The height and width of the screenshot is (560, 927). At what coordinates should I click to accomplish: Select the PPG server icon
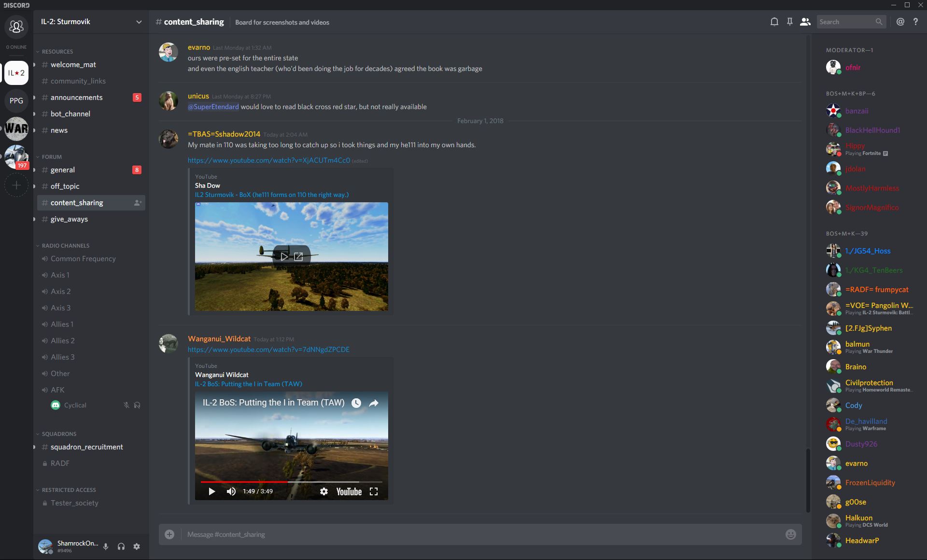tap(16, 101)
